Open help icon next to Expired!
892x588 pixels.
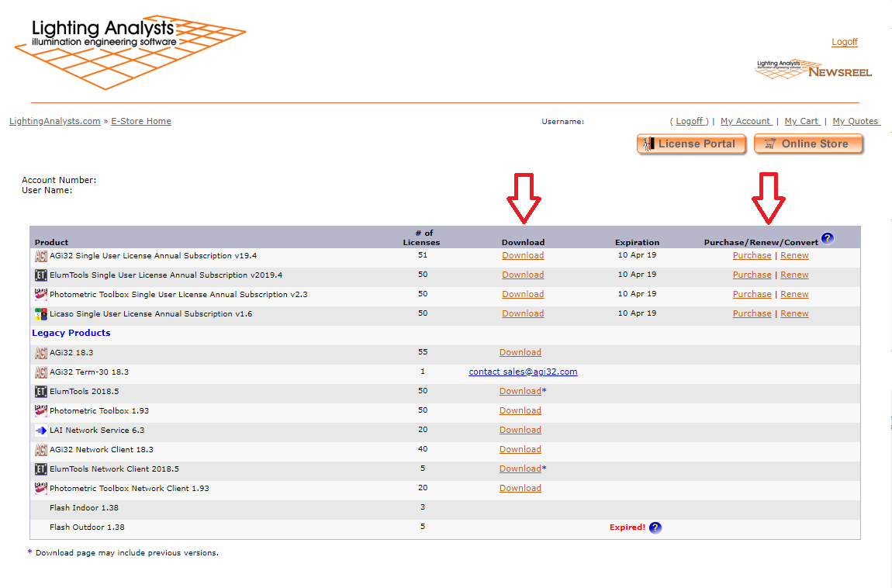[x=655, y=527]
